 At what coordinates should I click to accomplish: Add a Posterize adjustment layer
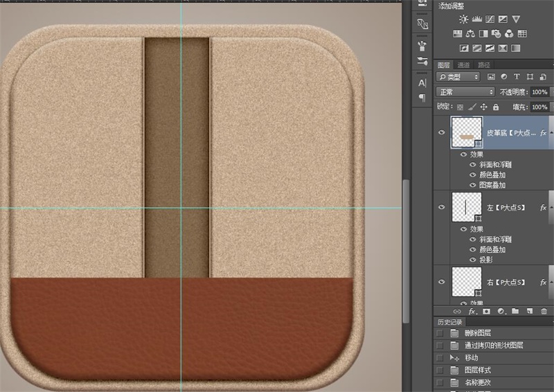click(477, 48)
